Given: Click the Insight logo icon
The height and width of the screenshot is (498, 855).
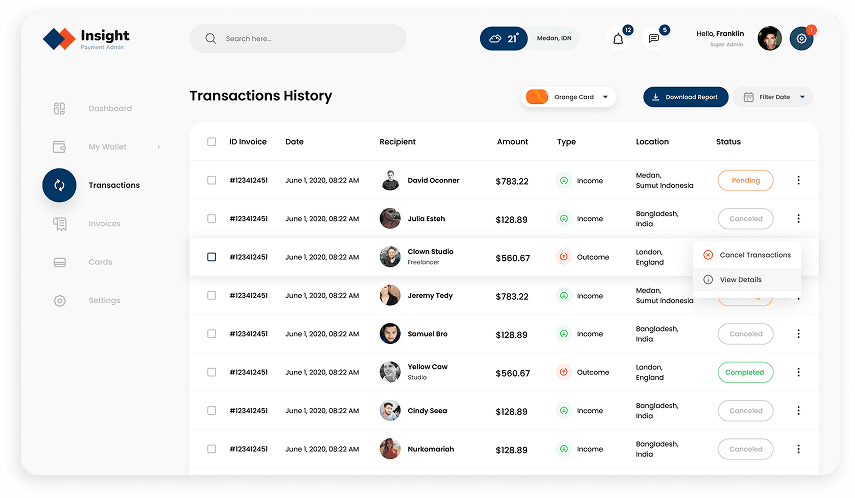Looking at the screenshot, I should [x=59, y=39].
